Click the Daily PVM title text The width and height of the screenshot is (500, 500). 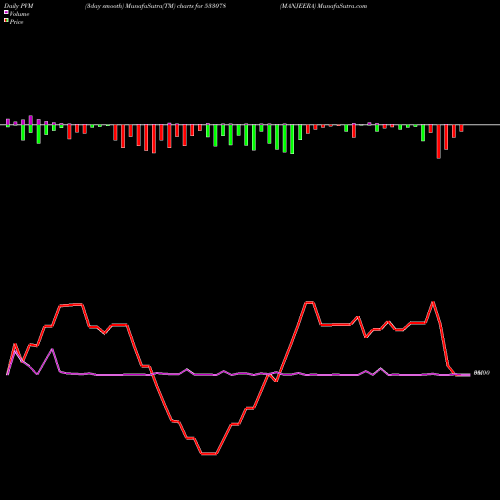(19, 6)
